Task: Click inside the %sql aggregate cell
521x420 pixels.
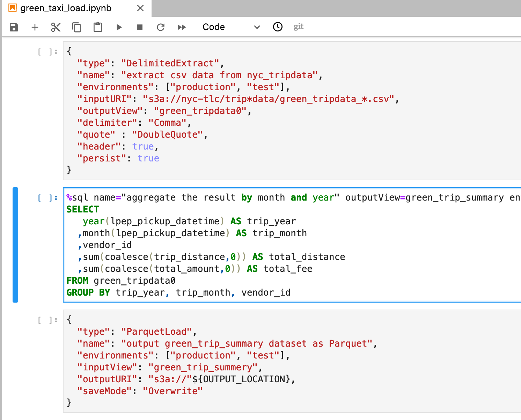Action: [x=292, y=245]
